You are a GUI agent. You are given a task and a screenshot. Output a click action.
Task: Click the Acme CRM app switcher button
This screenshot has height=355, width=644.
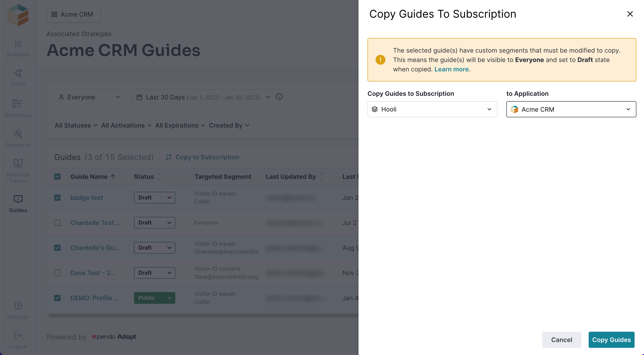click(x=74, y=15)
